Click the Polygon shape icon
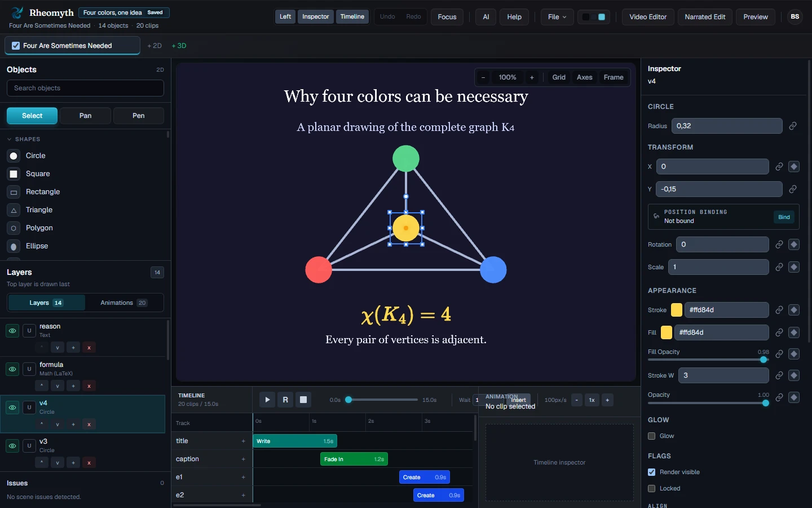Viewport: 812px width, 508px height. click(14, 228)
